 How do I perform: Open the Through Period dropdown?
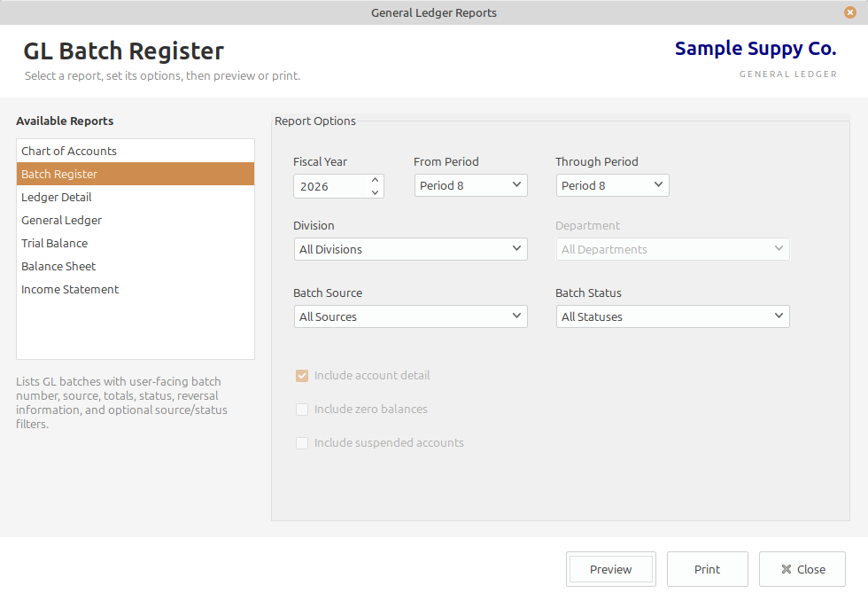click(612, 185)
